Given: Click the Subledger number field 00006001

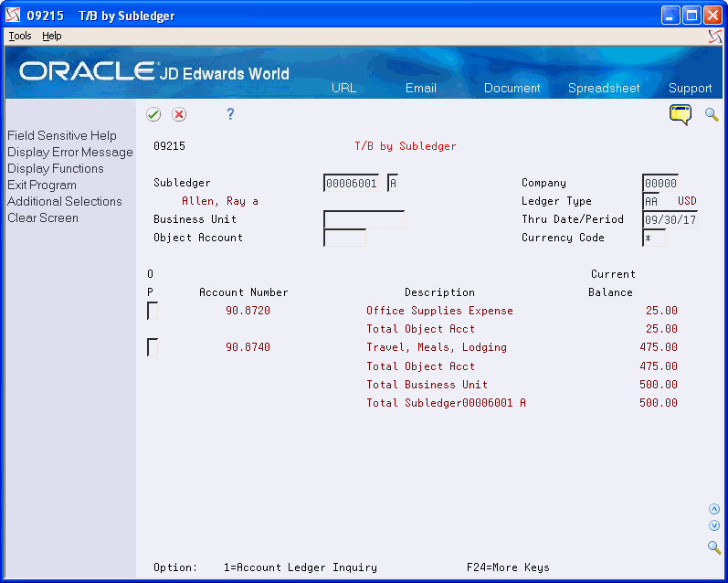Looking at the screenshot, I should pos(352,183).
